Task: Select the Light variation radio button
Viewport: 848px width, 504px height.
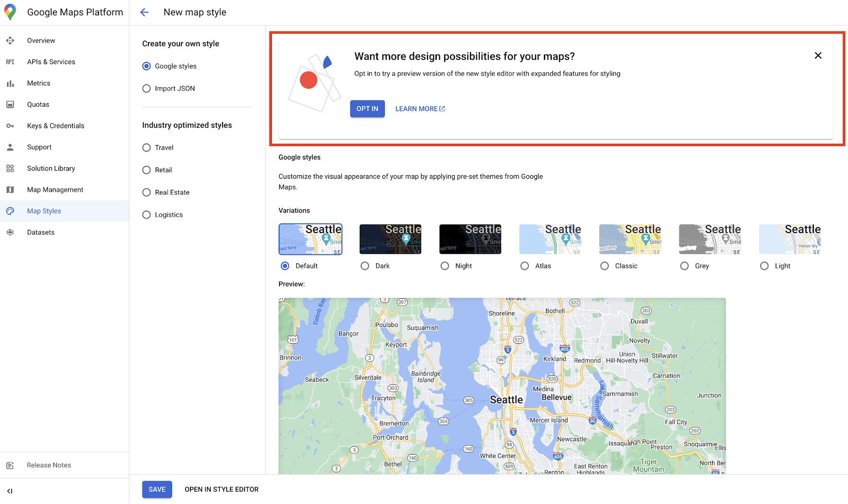Action: [x=764, y=266]
